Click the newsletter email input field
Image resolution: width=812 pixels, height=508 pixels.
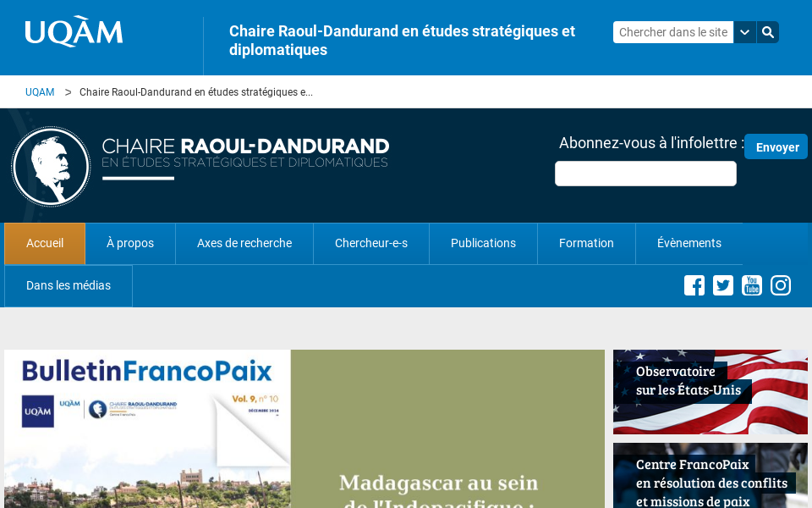[645, 173]
